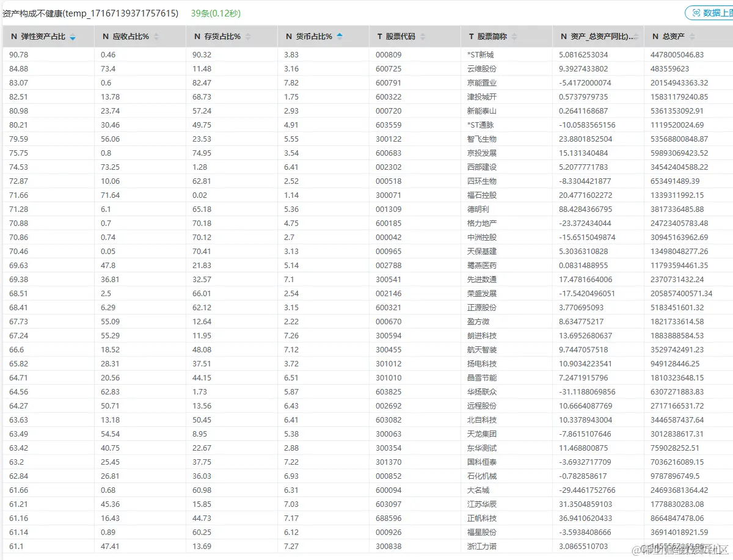
Task: Sort the 股票代码 column via its arrows
Action: click(423, 37)
